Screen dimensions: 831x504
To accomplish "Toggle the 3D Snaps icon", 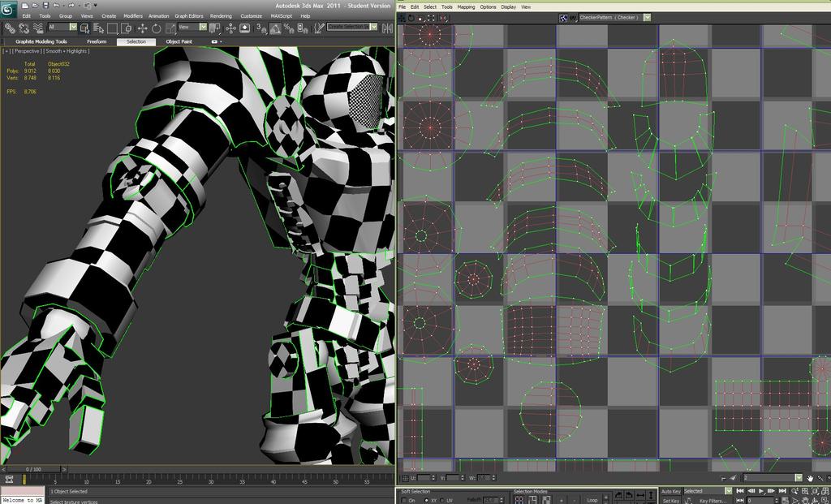I will point(262,28).
